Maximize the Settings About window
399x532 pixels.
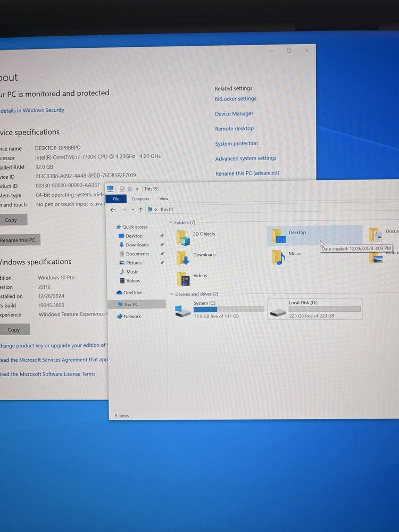[289, 51]
